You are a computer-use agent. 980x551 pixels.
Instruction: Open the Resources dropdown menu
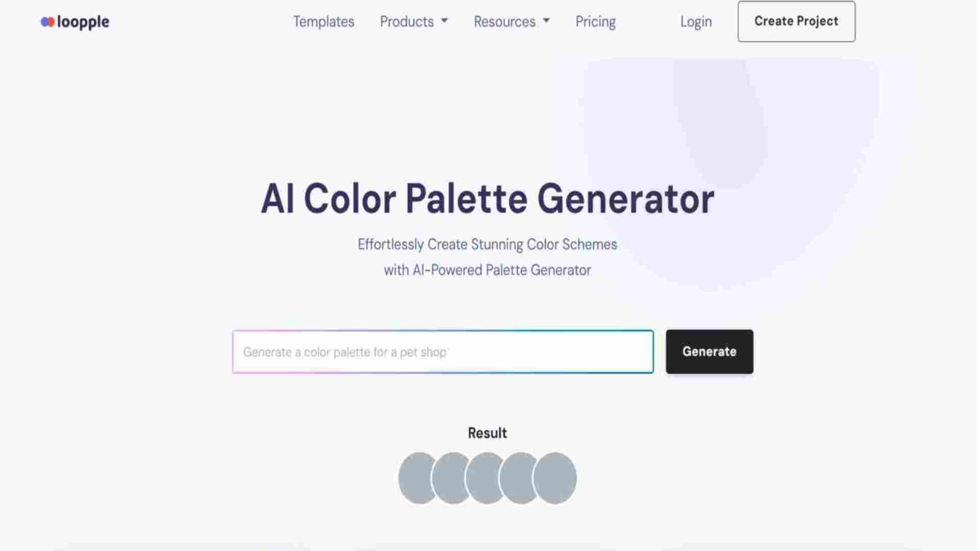pyautogui.click(x=511, y=21)
